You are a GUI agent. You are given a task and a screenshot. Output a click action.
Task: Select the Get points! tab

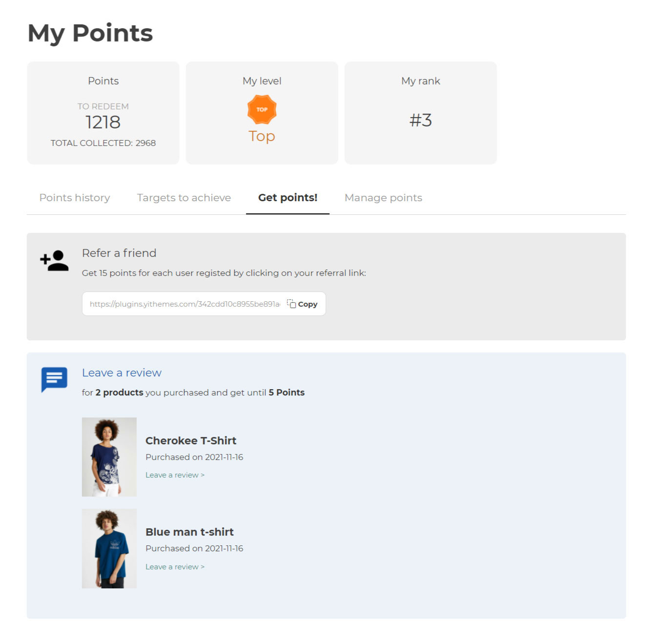click(288, 198)
